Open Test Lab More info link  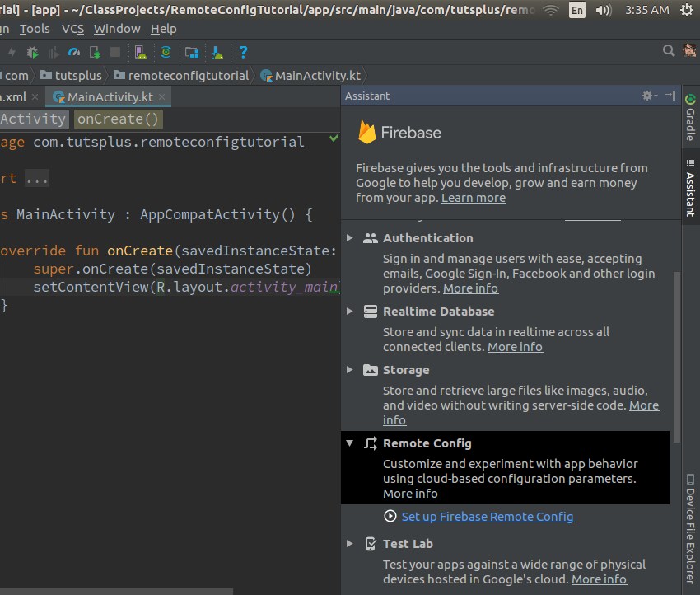(599, 579)
